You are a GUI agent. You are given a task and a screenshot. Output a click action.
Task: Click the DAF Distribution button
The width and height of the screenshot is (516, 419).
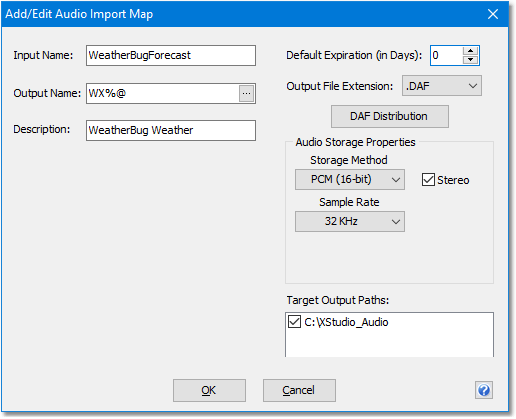point(390,116)
